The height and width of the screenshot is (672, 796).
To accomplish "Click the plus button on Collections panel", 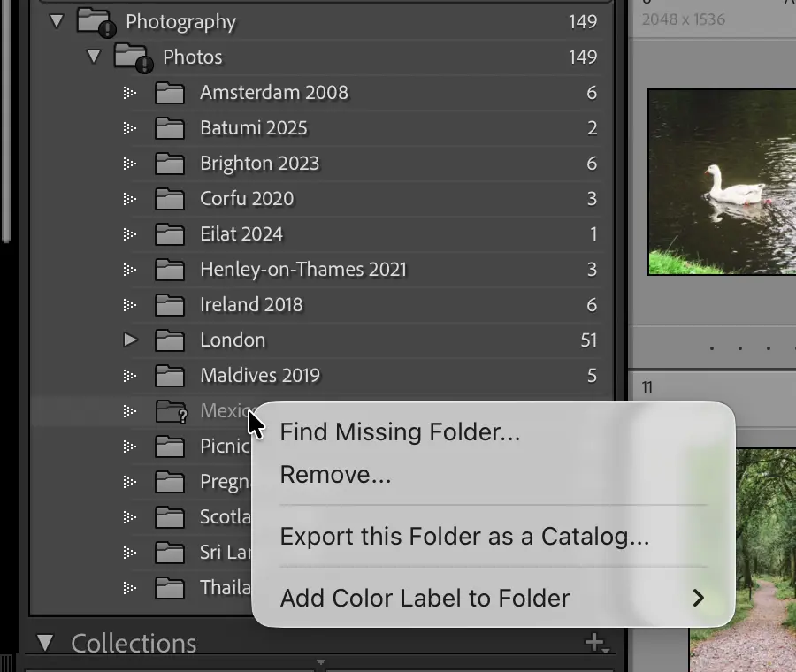I will pos(596,643).
